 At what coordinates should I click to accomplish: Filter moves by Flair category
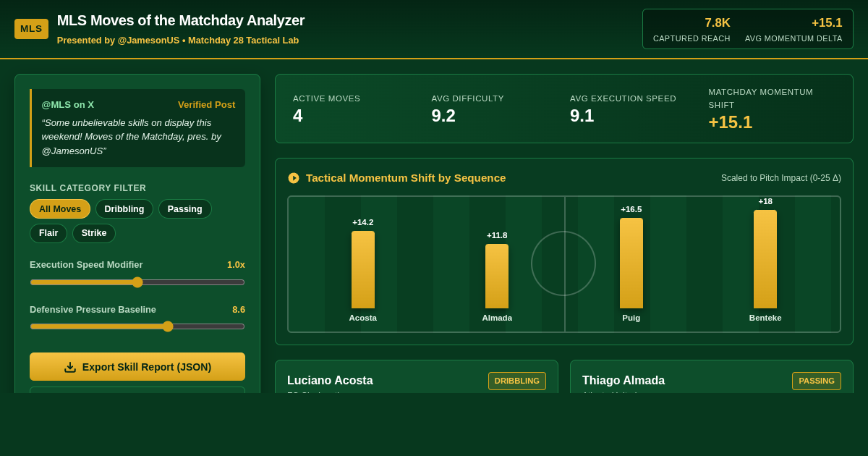coord(48,233)
